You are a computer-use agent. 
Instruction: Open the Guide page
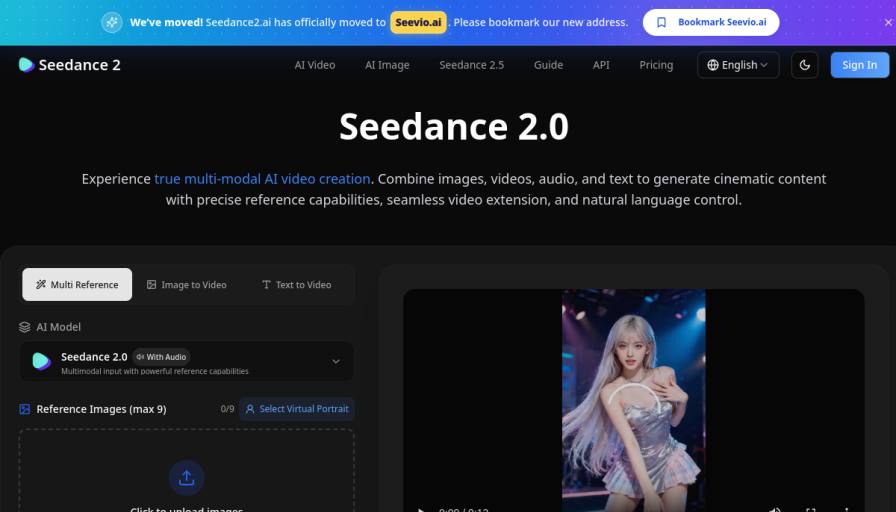tap(549, 65)
